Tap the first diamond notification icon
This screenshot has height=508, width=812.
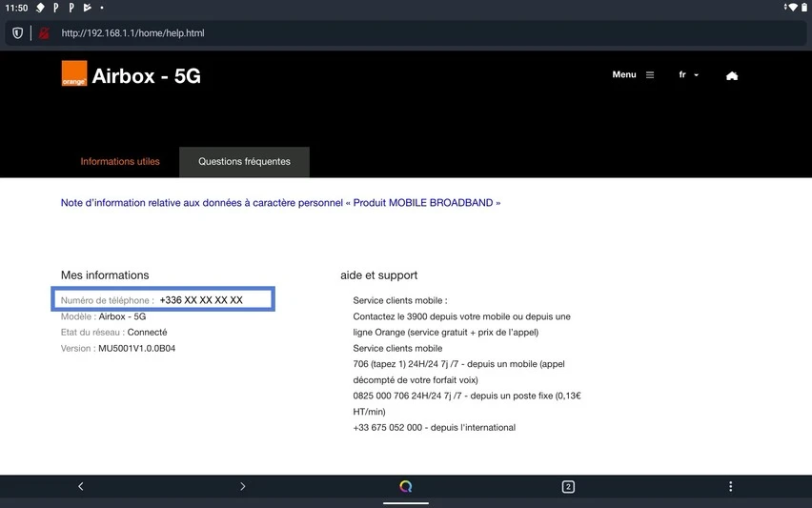click(x=40, y=8)
